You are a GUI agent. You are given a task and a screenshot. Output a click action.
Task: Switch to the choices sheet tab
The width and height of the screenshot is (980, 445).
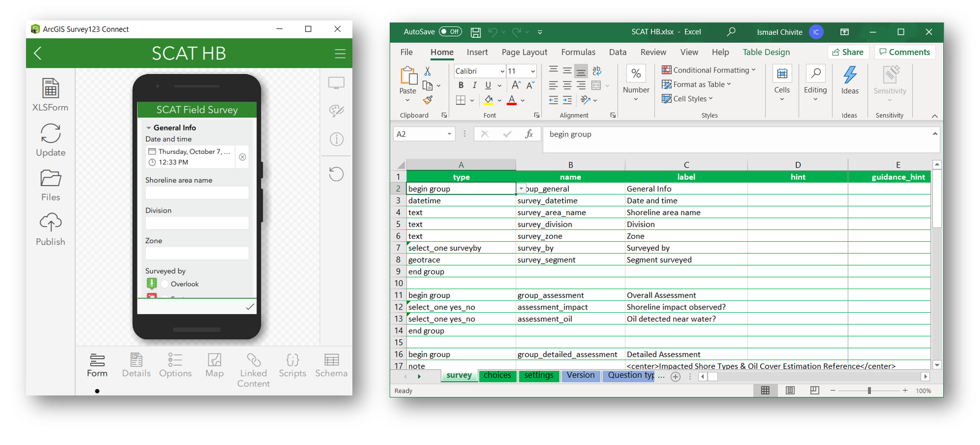click(x=497, y=376)
